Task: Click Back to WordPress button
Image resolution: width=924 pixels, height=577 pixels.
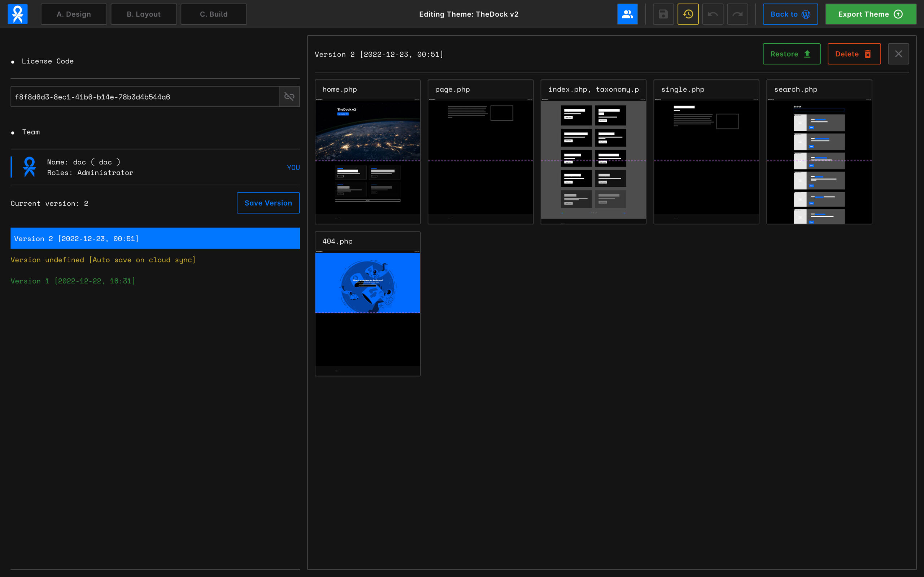Action: tap(790, 14)
